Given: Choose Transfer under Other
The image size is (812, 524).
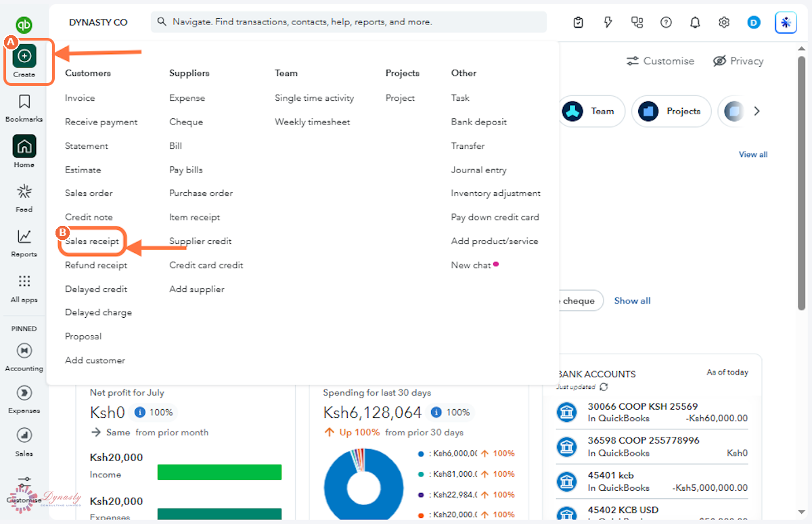Looking at the screenshot, I should pyautogui.click(x=468, y=146).
